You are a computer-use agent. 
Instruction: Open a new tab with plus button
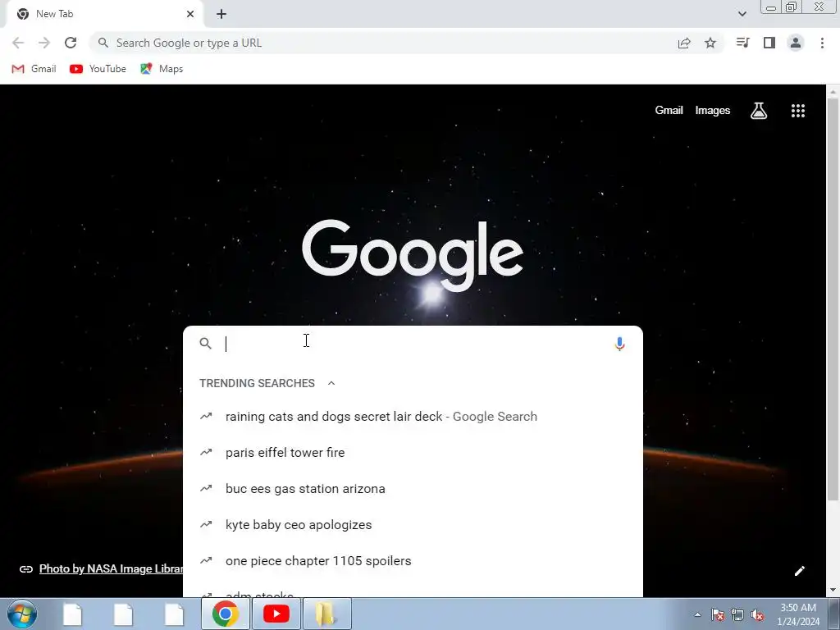pos(221,14)
